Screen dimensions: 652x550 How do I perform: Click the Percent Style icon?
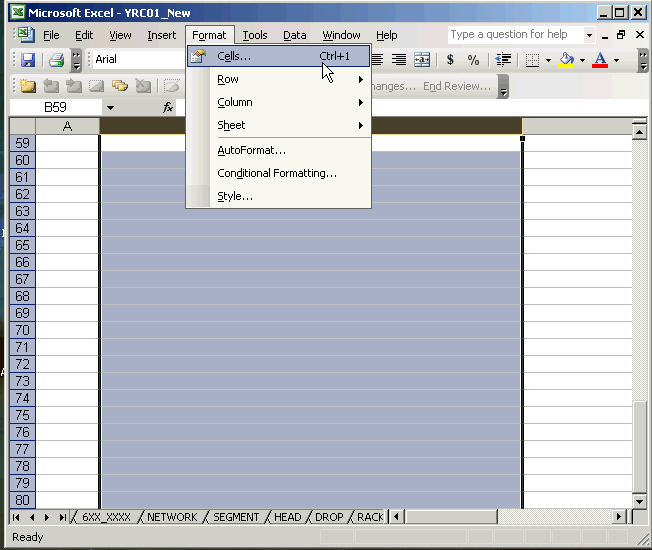pos(473,60)
